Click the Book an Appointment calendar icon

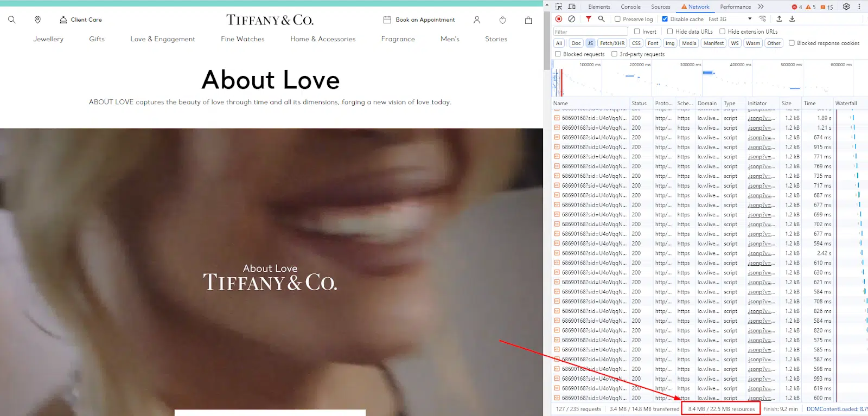click(387, 20)
